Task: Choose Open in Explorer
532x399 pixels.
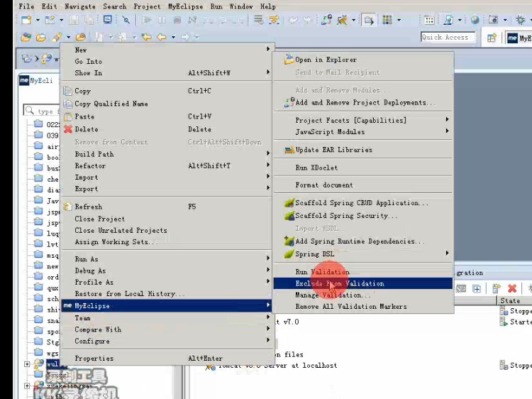Action: (363, 60)
